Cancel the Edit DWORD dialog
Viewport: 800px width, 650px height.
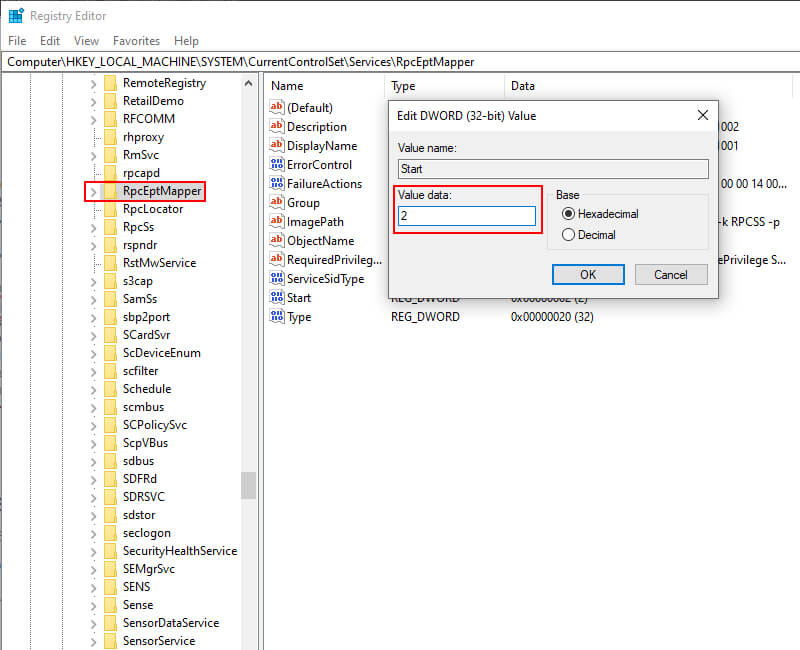(671, 274)
